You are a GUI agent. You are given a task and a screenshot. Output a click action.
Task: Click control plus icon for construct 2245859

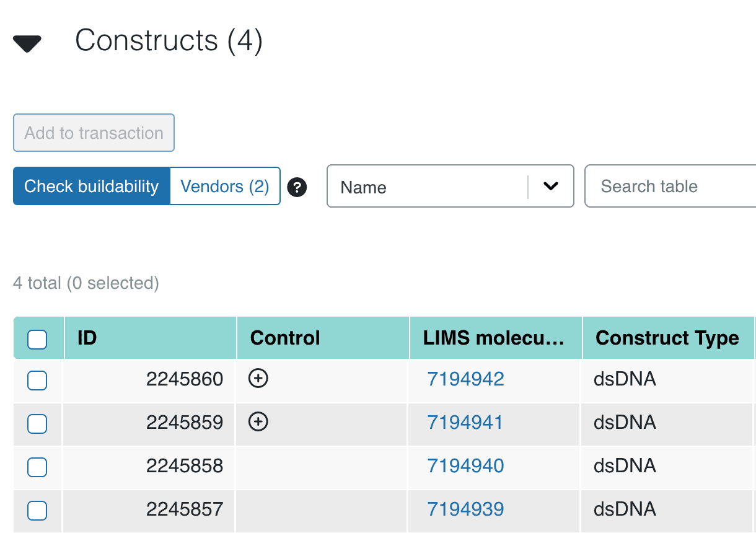tap(258, 422)
